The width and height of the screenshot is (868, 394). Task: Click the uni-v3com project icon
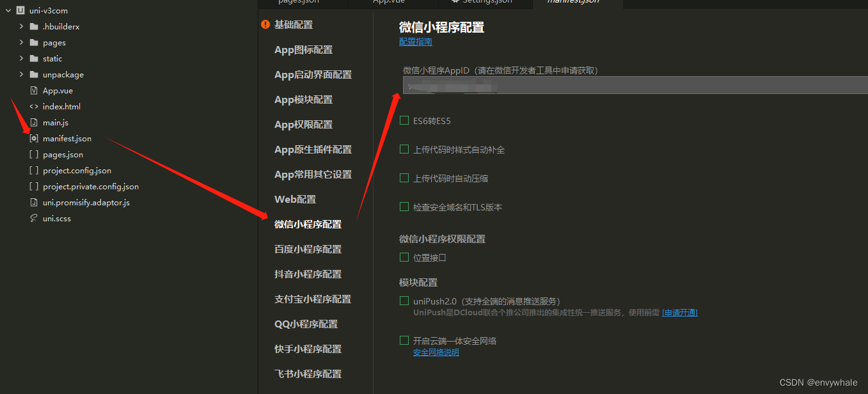pyautogui.click(x=20, y=11)
